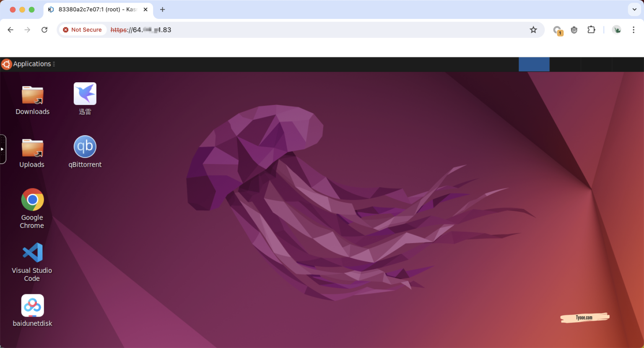Open a new browser tab
Screen dimensions: 644x348
click(x=162, y=9)
